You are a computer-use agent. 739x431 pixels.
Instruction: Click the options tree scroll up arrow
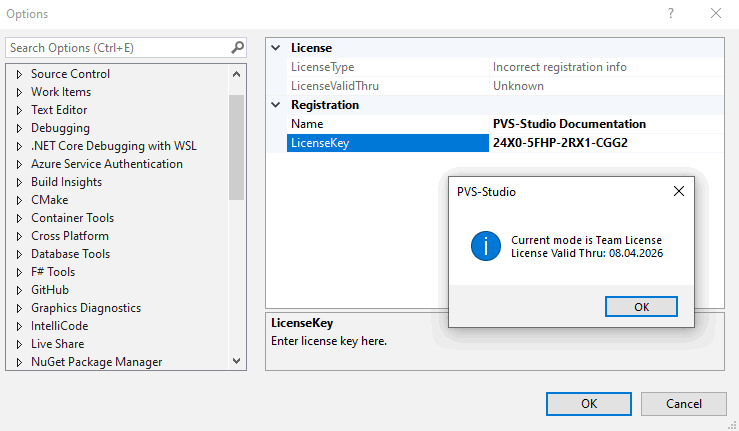tap(237, 74)
